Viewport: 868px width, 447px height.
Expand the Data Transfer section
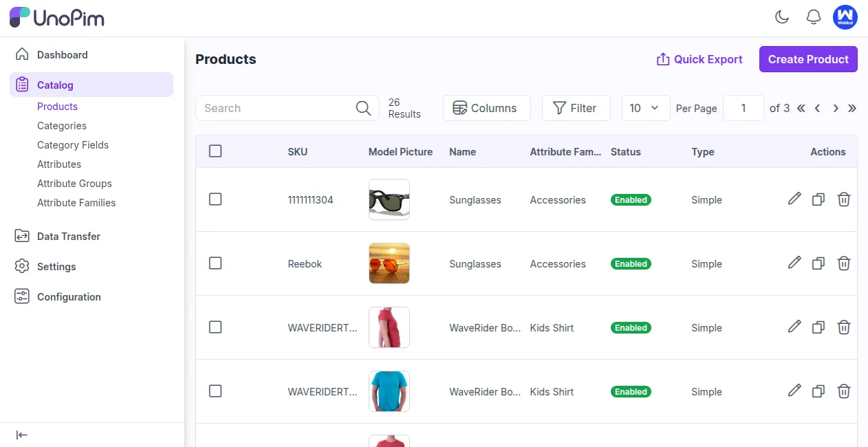click(67, 236)
